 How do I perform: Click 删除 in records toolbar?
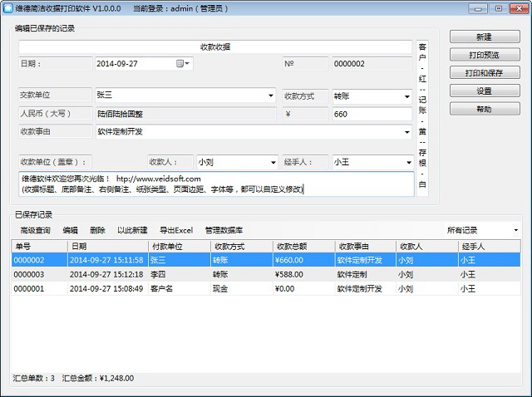pos(97,230)
